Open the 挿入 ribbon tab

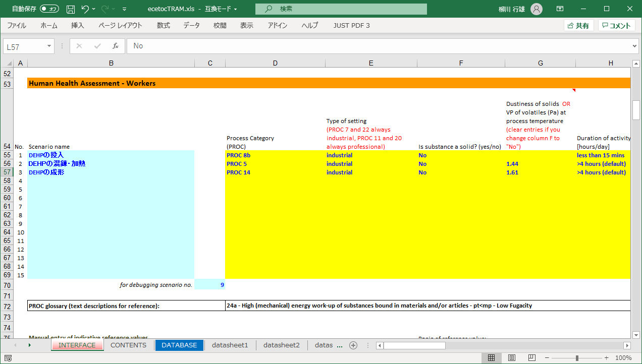pos(77,25)
